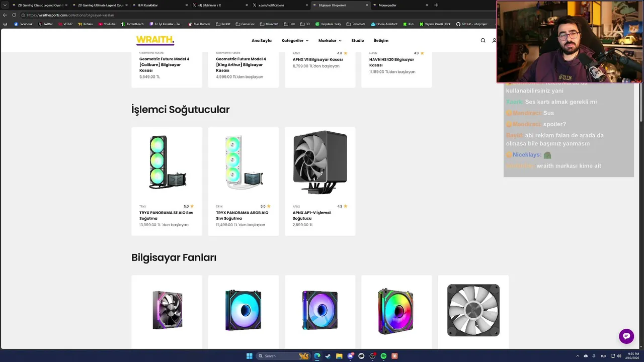Viewport: 644px width, 362px height.
Task: Open the İletişim navigation item
Action: [381, 40]
